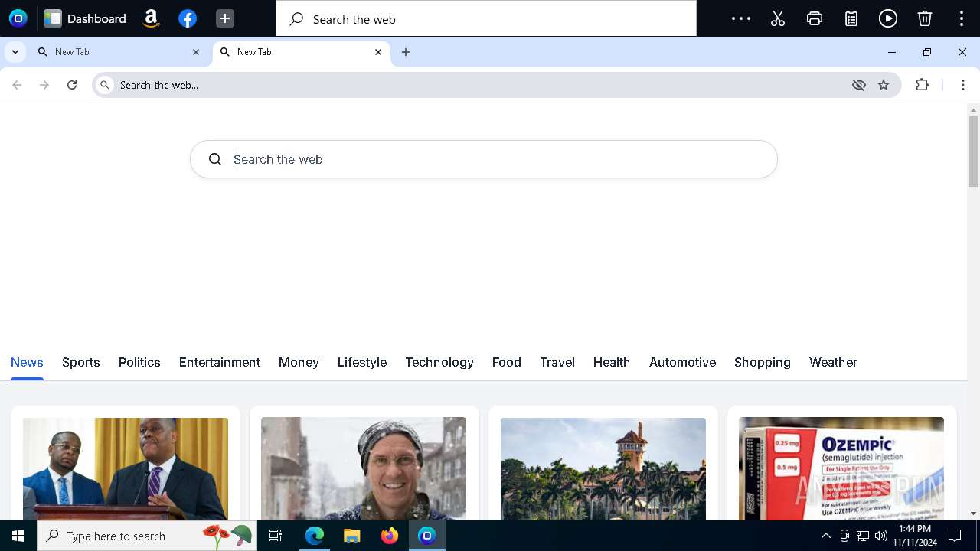Open the Facebook shortcut icon

(188, 18)
